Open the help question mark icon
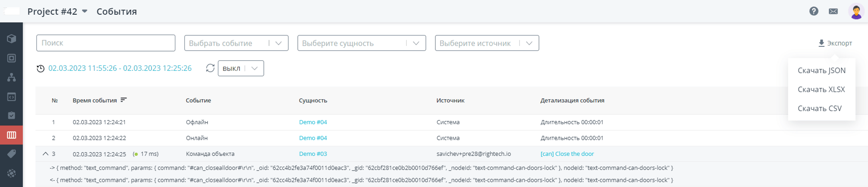 click(814, 11)
